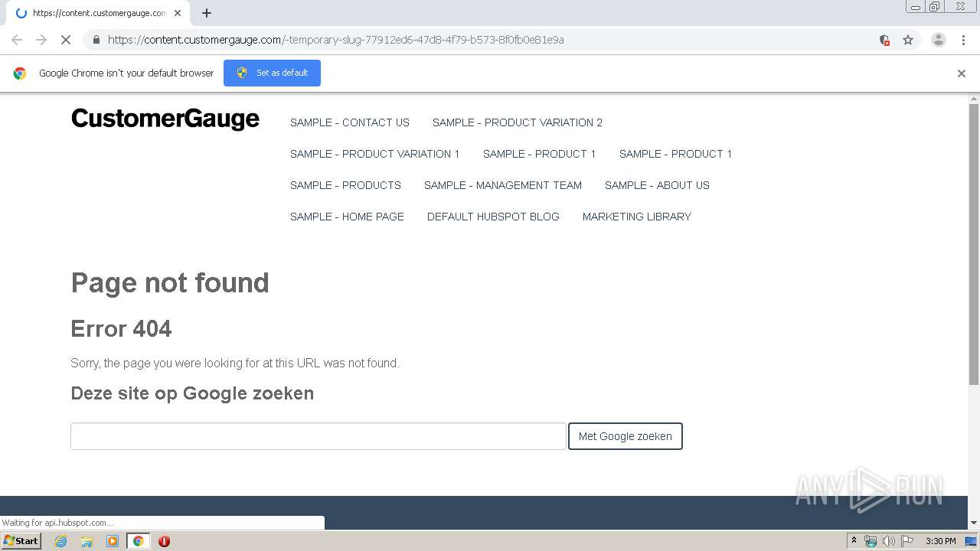Dismiss the default browser infobar
The height and width of the screenshot is (551, 980).
pyautogui.click(x=962, y=73)
